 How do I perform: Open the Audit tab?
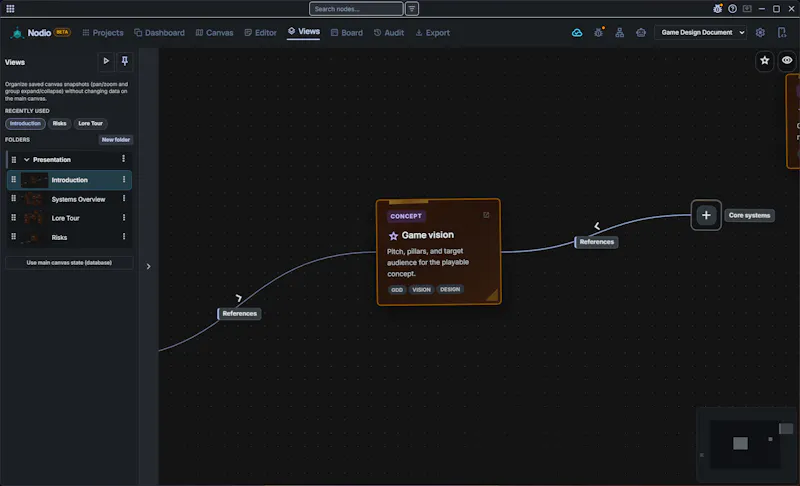tap(389, 33)
